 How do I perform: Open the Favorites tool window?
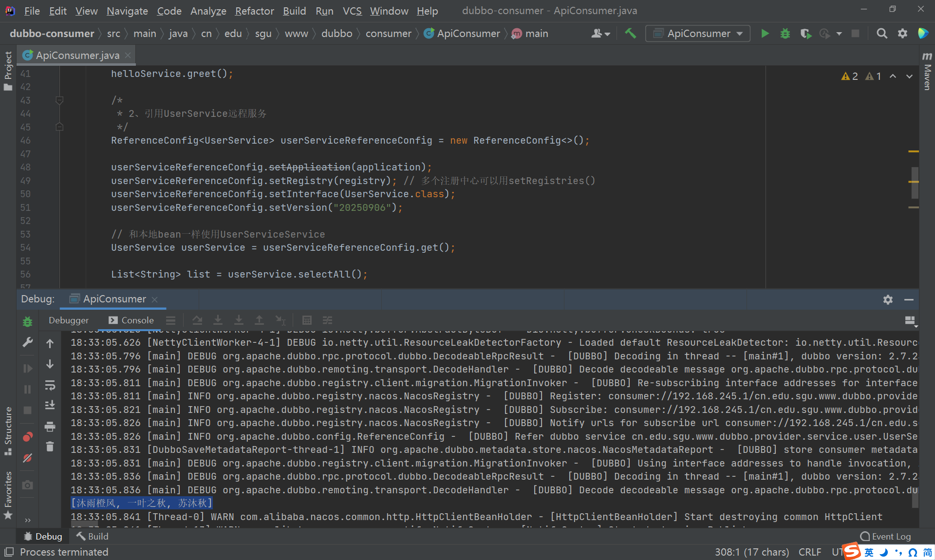click(8, 495)
